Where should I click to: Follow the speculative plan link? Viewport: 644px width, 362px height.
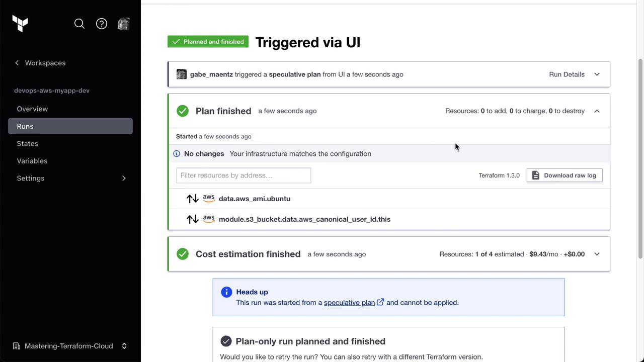(349, 303)
